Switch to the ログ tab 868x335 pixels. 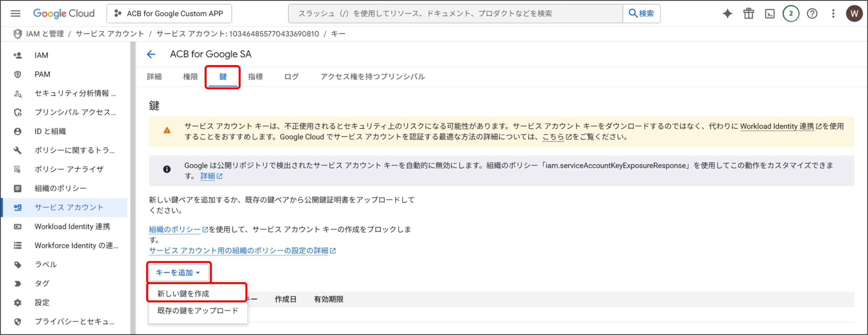291,77
